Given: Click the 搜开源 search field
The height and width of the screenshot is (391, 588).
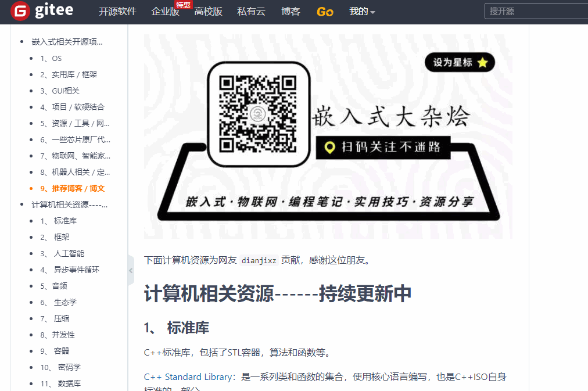Looking at the screenshot, I should tap(535, 11).
